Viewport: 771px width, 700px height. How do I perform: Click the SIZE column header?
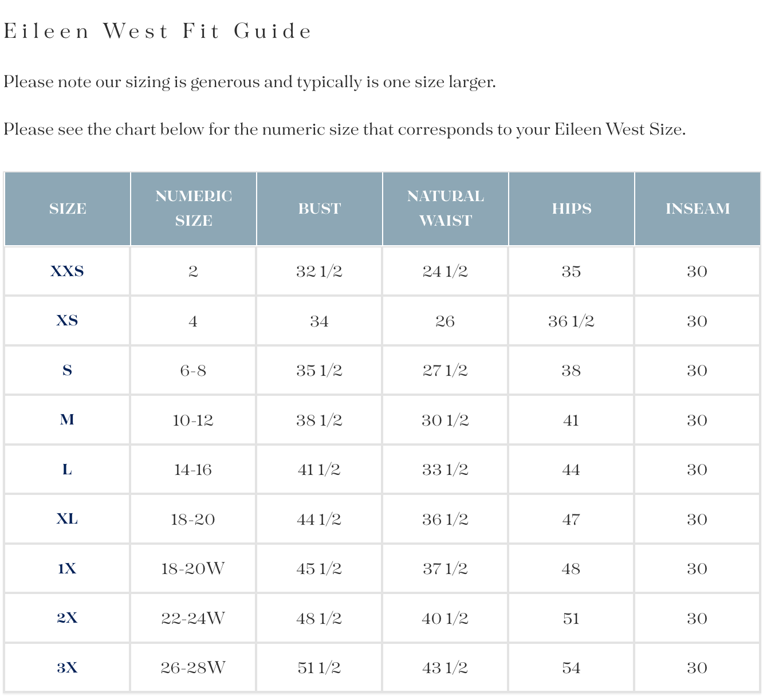(x=68, y=209)
